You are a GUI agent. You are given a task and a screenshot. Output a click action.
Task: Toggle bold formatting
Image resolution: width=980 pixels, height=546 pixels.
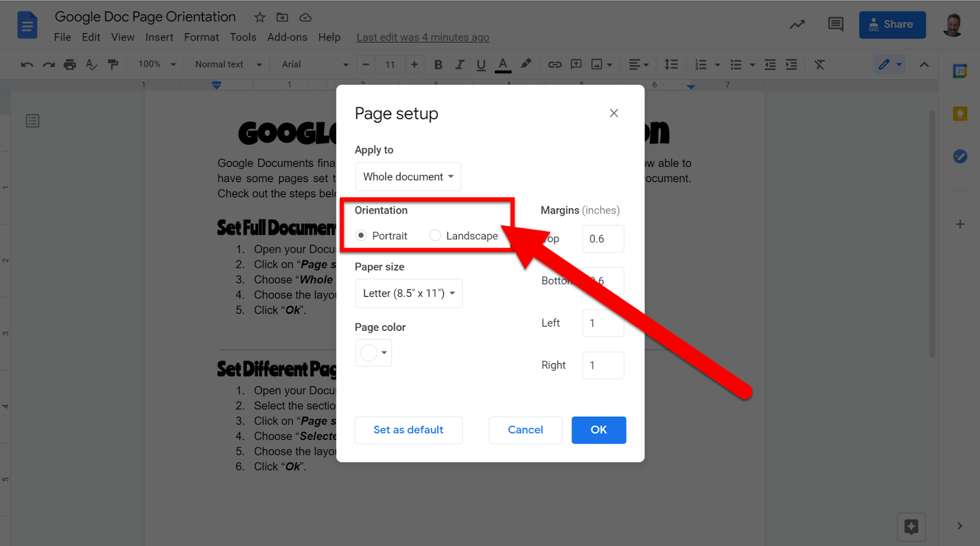(x=438, y=64)
